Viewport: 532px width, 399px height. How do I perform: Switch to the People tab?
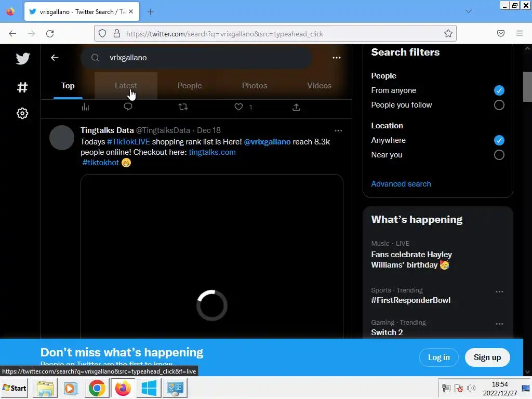190,86
